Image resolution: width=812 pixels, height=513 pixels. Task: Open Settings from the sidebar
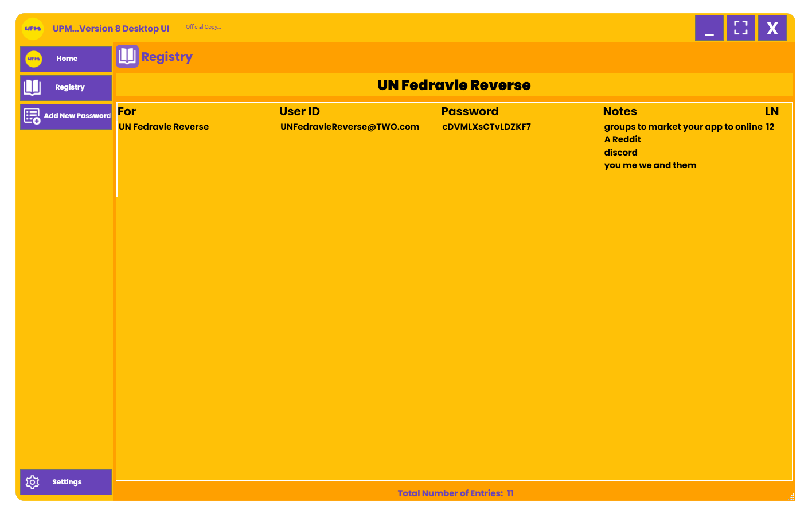[66, 482]
